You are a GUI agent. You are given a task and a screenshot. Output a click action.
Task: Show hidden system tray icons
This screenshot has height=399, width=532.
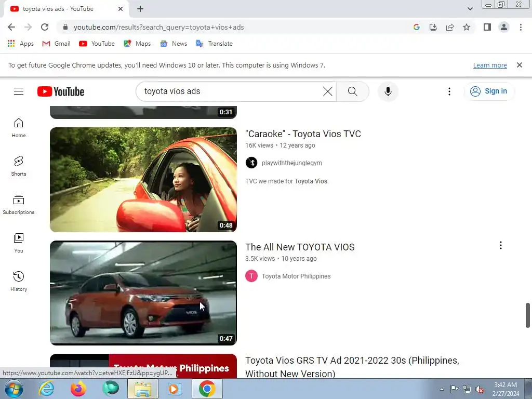coord(442,389)
